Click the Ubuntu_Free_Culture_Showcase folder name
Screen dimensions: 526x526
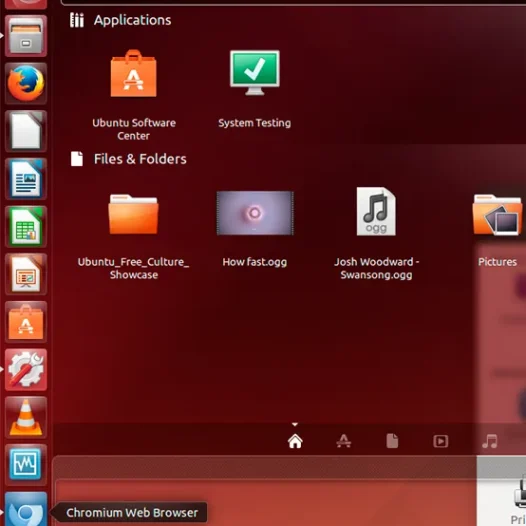(x=134, y=268)
